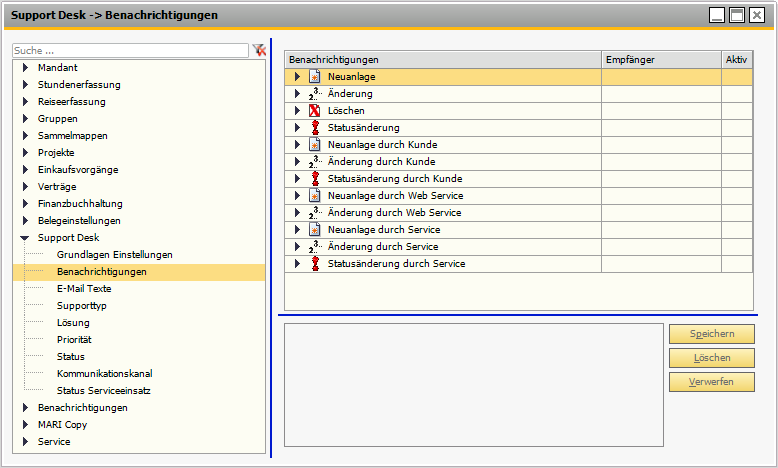Expand the Service tree node
Screen dimensions: 778x468
(25, 441)
